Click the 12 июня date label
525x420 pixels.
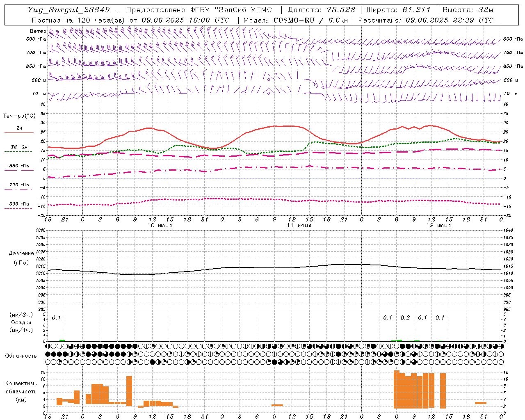[x=438, y=226]
